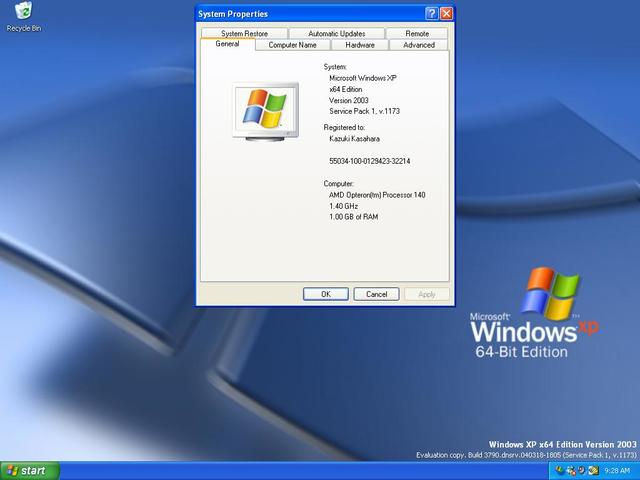This screenshot has width=640, height=480.
Task: Click the 'System:' heading label
Action: coord(335,67)
